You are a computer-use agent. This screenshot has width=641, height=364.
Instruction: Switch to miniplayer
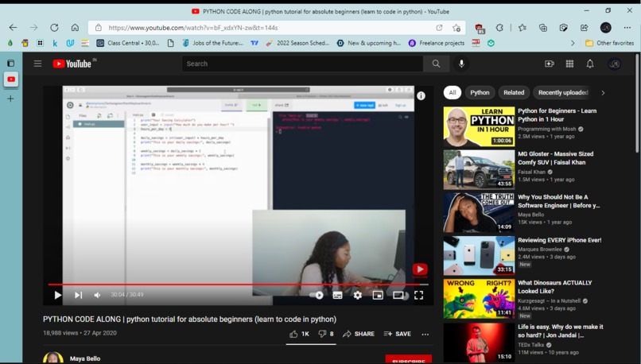(x=378, y=295)
